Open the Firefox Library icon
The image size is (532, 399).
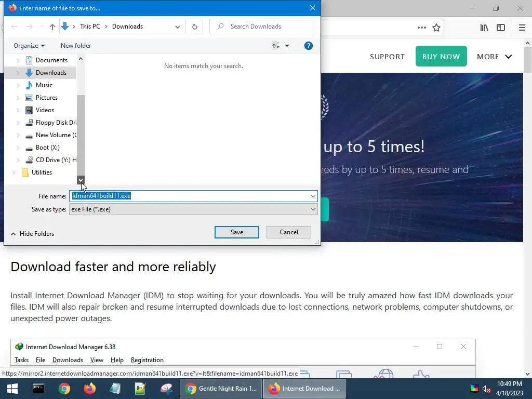point(484,28)
